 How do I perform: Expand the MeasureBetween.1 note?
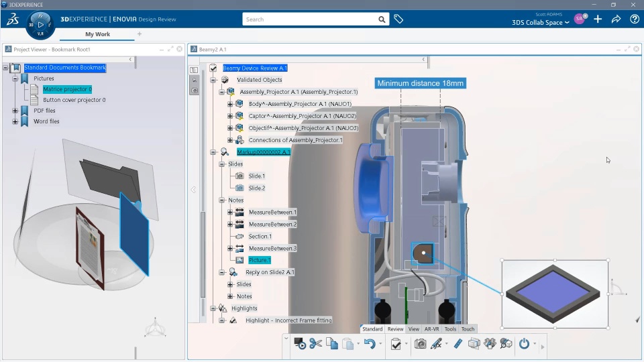coord(230,213)
